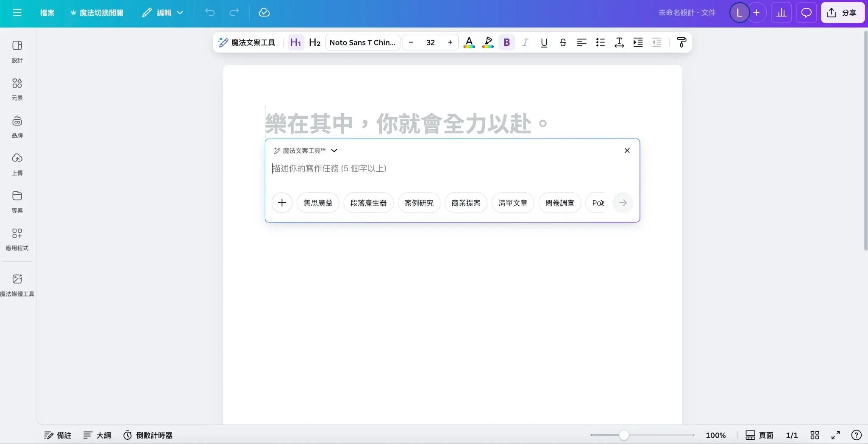This screenshot has height=444, width=868.
Task: Open the Noto Sans T Chinese font dropdown
Action: click(x=363, y=42)
